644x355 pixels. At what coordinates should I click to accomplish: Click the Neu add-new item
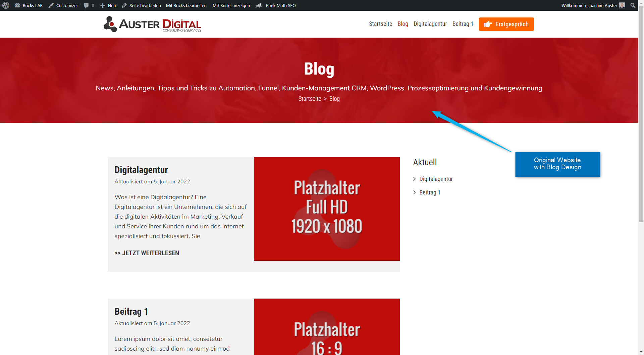click(108, 5)
